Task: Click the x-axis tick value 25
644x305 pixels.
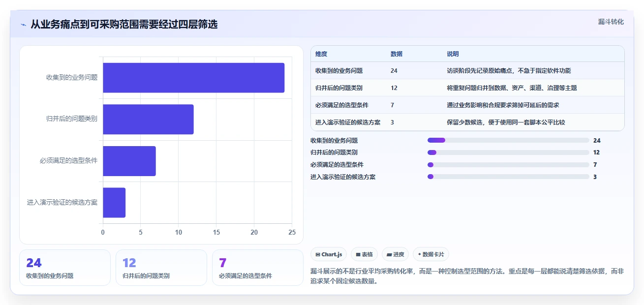Action: [292, 232]
